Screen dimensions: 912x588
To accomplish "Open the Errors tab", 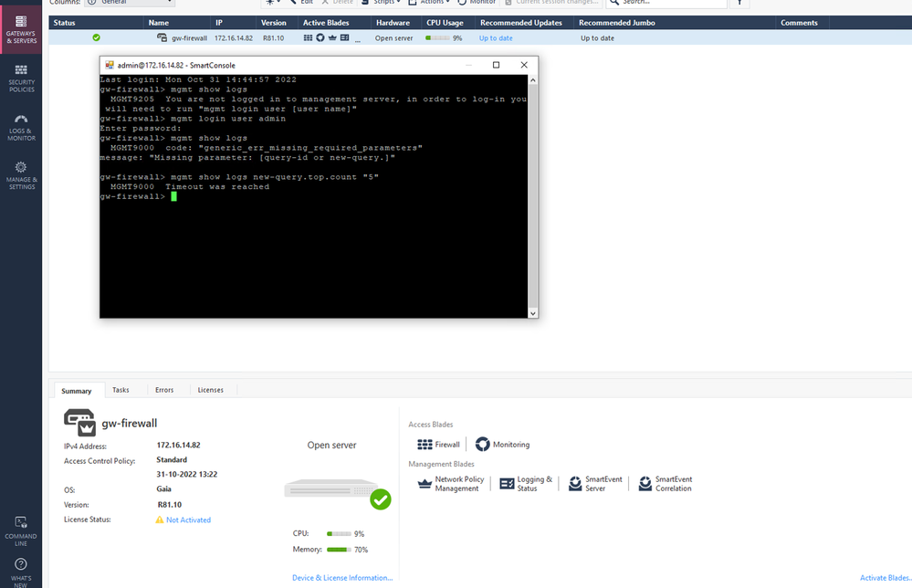I will click(164, 390).
